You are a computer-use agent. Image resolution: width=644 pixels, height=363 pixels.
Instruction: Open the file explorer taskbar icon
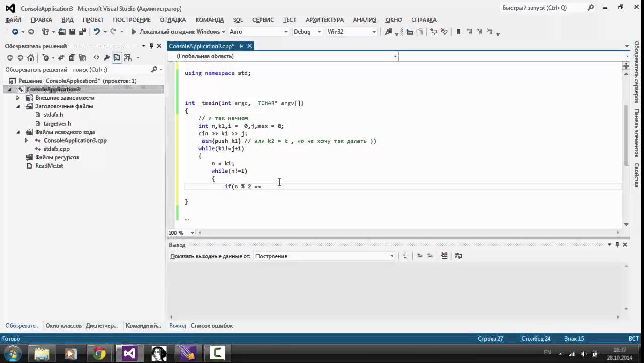click(42, 353)
